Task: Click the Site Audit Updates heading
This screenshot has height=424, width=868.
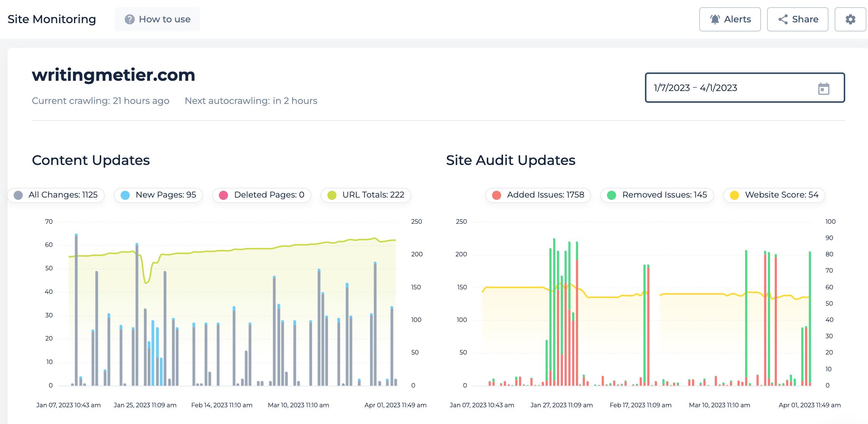Action: (511, 160)
